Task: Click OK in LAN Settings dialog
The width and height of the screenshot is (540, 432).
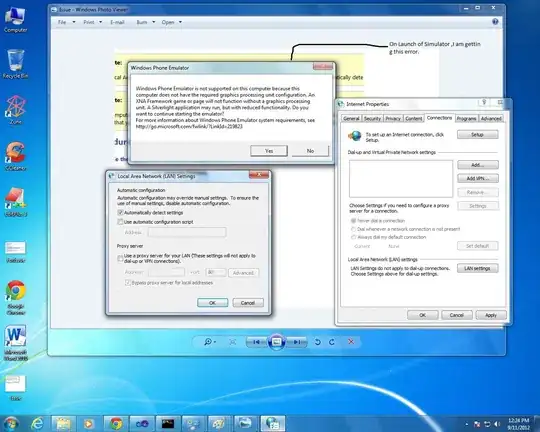Action: pyautogui.click(x=212, y=303)
